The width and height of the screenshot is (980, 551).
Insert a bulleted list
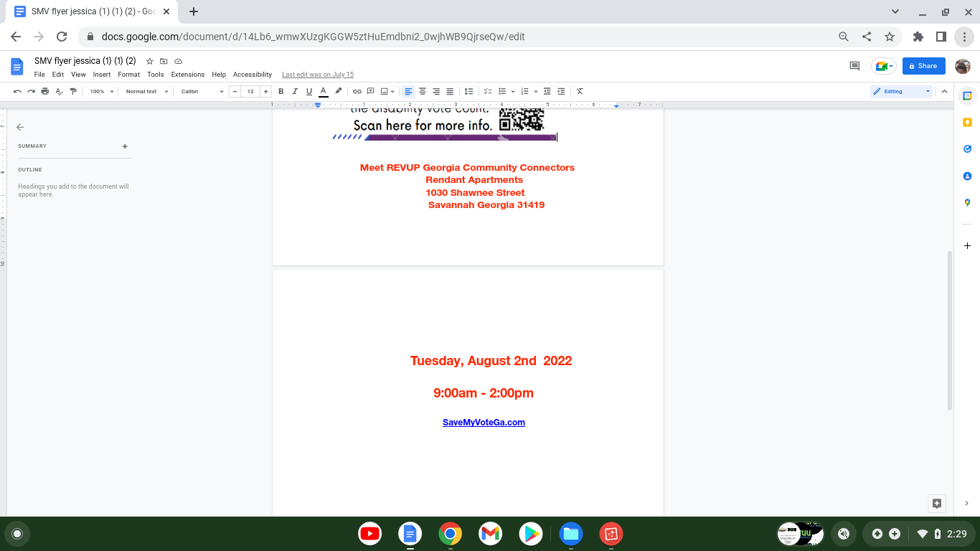(x=502, y=91)
